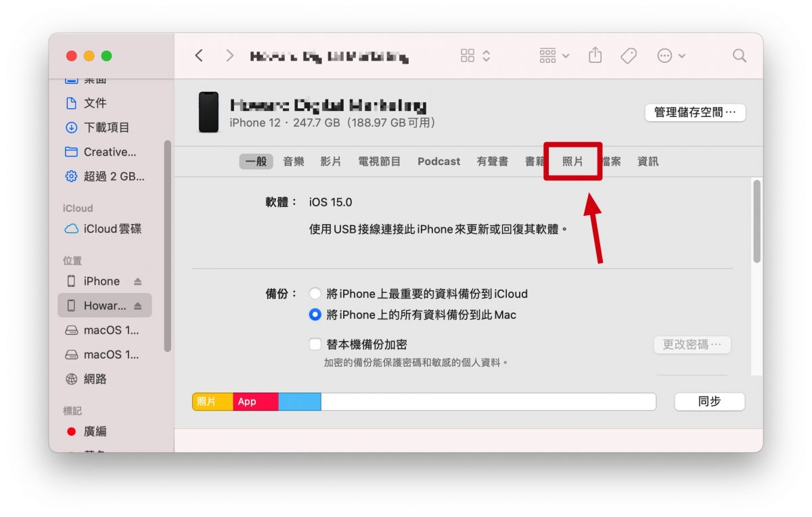Click the Search magnifier icon
The image size is (812, 517).
(x=740, y=55)
